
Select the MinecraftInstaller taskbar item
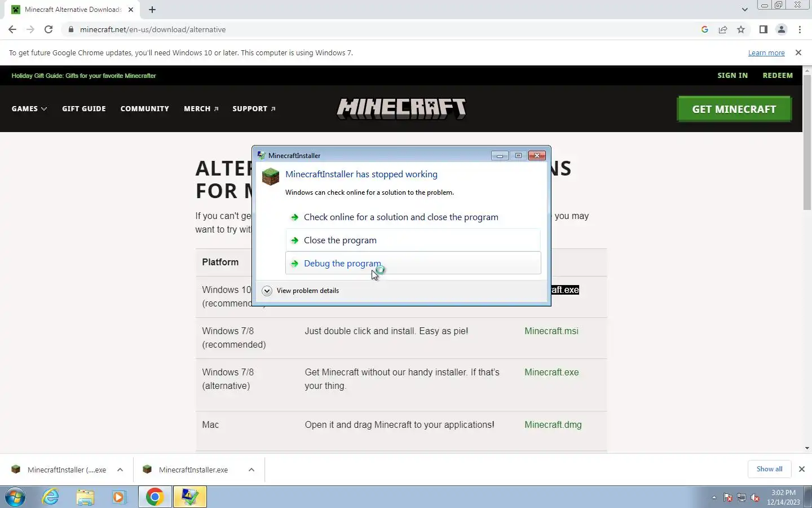(x=190, y=497)
